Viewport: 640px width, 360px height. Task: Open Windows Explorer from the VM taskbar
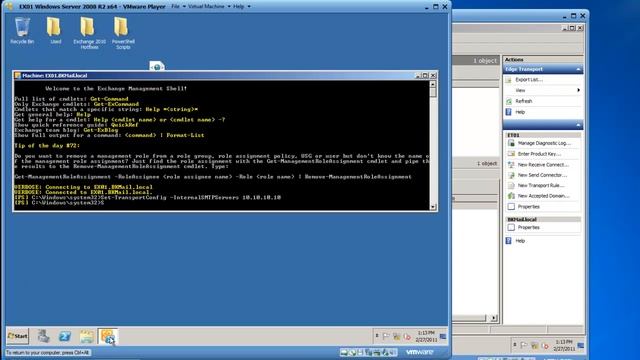87,336
